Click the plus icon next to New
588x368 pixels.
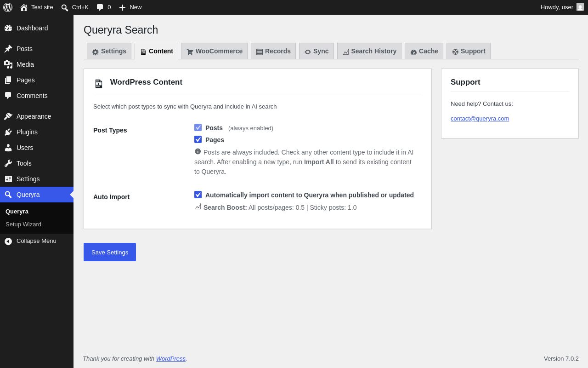click(x=122, y=7)
